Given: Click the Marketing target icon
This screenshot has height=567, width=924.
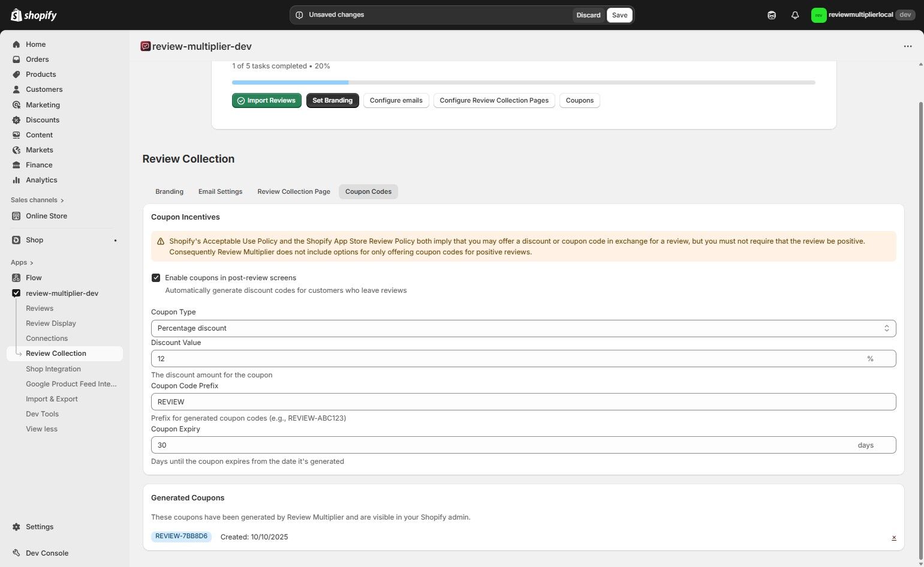Looking at the screenshot, I should click(16, 105).
